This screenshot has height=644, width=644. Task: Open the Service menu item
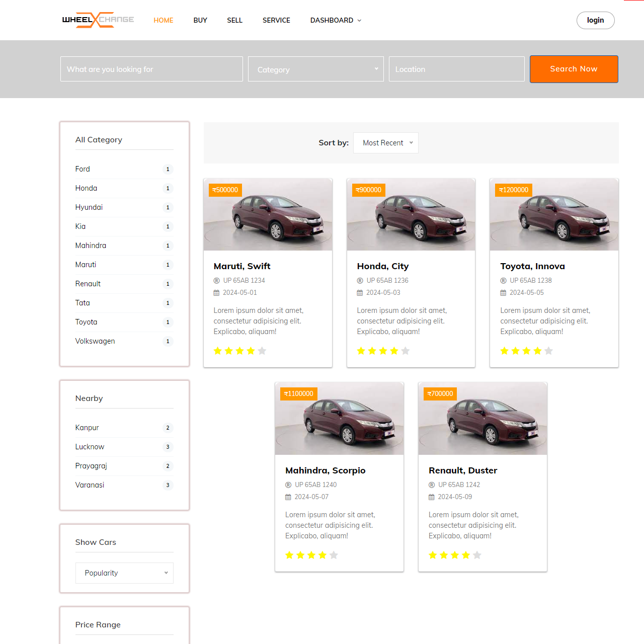pyautogui.click(x=276, y=20)
